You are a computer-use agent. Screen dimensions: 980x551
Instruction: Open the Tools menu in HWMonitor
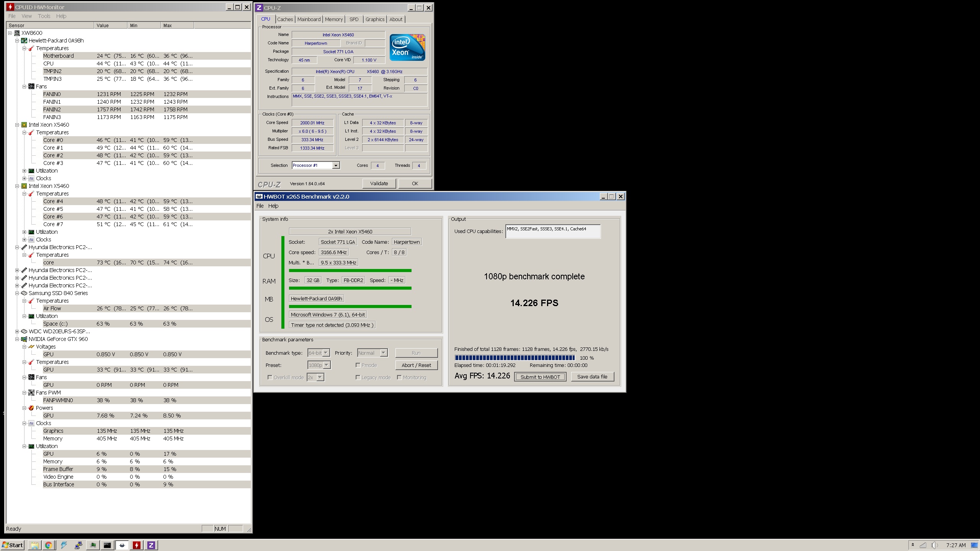(44, 16)
